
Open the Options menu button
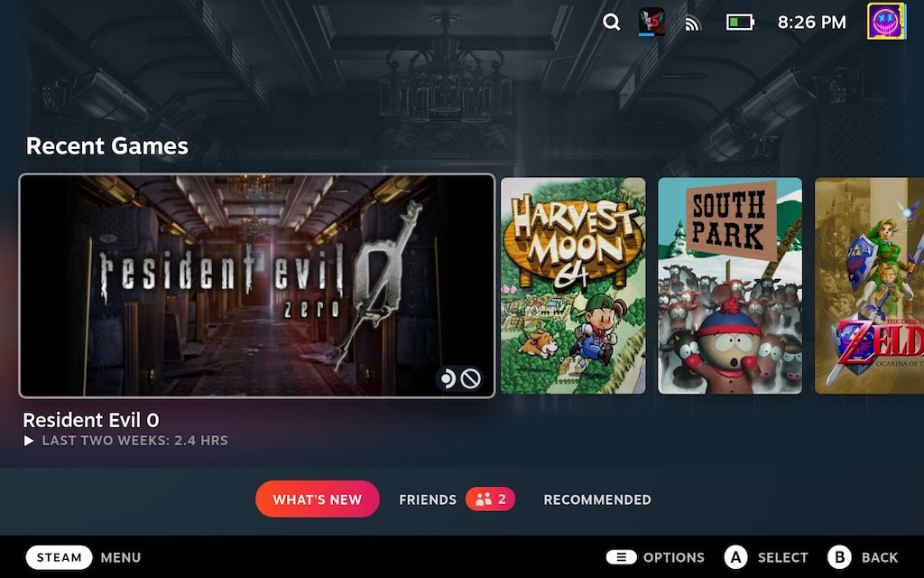(x=622, y=557)
